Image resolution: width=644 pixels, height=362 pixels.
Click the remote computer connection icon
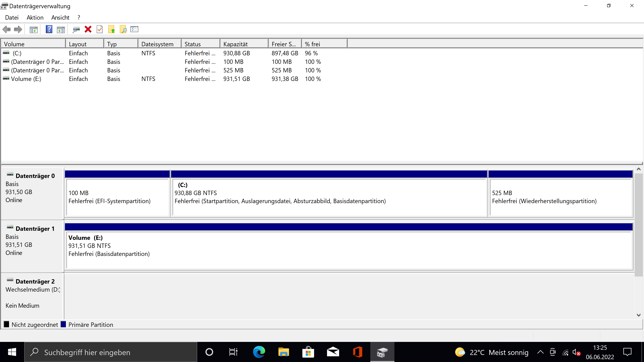(76, 29)
